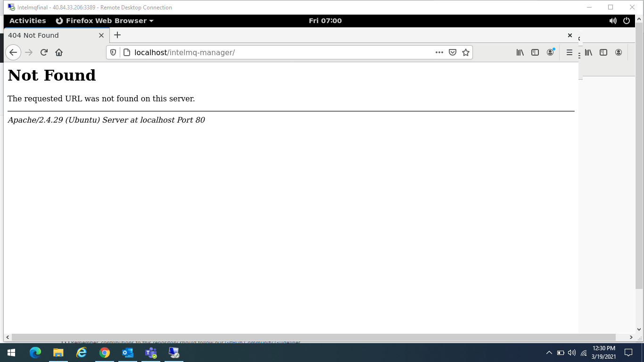Reload the current page
This screenshot has width=644, height=362.
[x=44, y=52]
